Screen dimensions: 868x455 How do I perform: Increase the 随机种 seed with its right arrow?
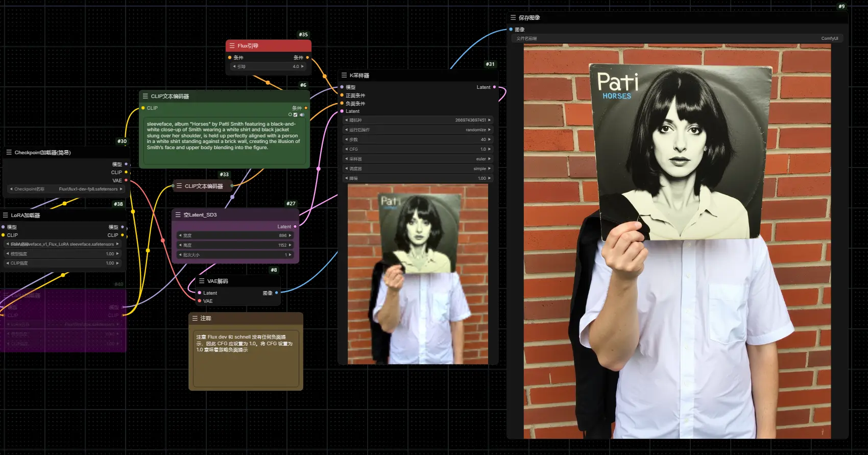pos(489,120)
